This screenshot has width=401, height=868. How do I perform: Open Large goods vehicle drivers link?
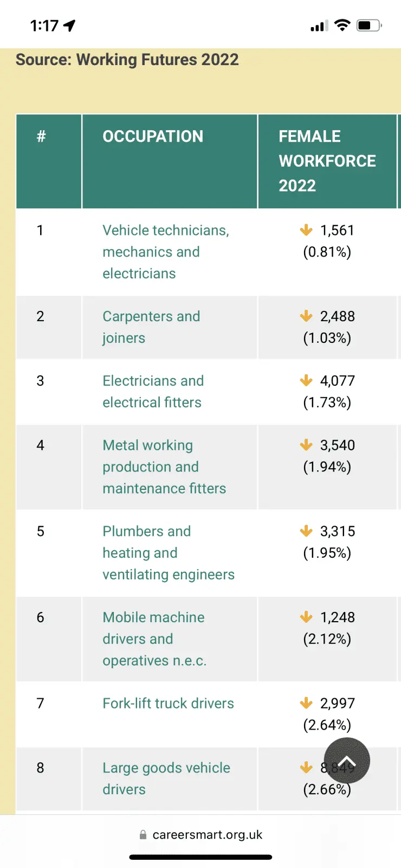(166, 778)
